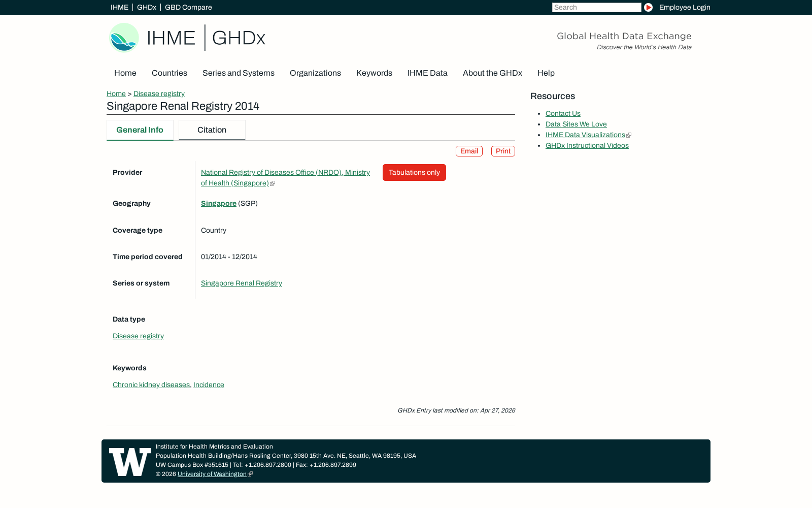Switch to the Citation tab
Screen dimensions: 812x508
[x=212, y=130]
